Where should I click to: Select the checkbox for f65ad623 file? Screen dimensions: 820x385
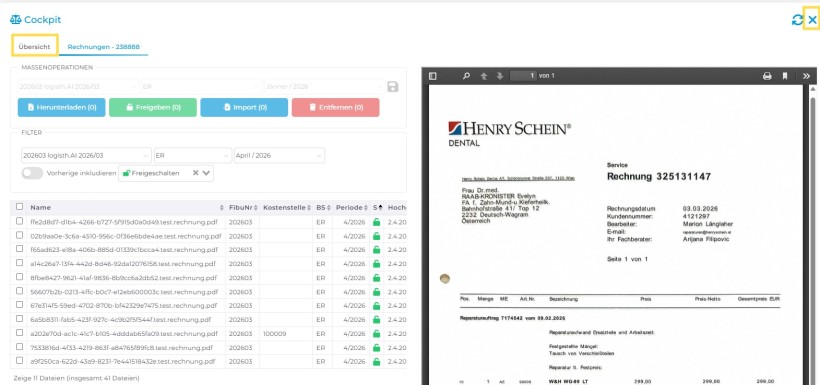19,249
